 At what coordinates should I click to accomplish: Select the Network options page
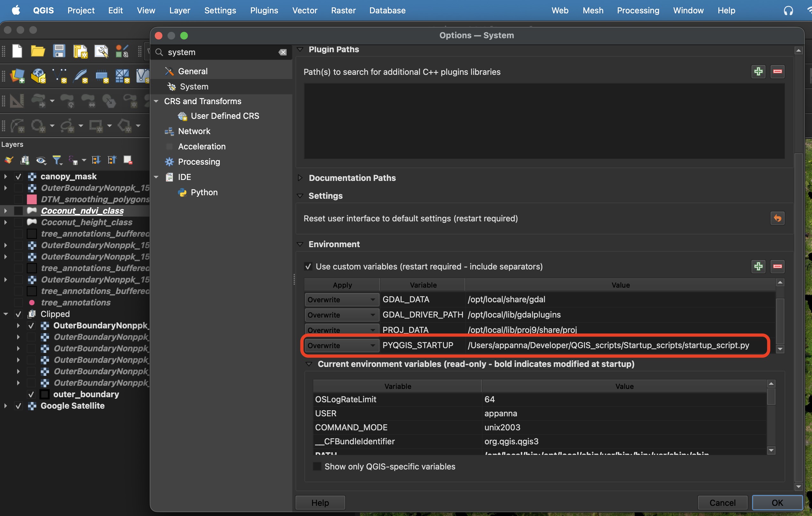[x=194, y=131]
